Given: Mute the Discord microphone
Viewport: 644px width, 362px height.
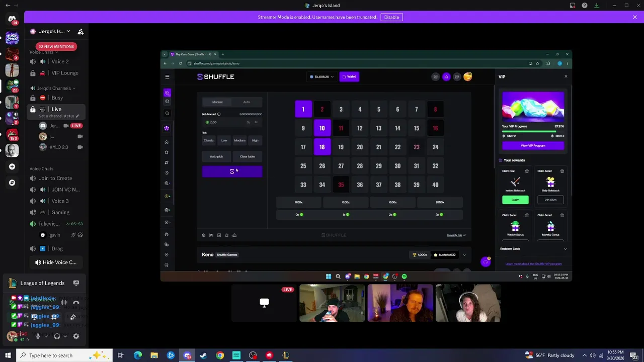Looking at the screenshot, I should pyautogui.click(x=37, y=336).
